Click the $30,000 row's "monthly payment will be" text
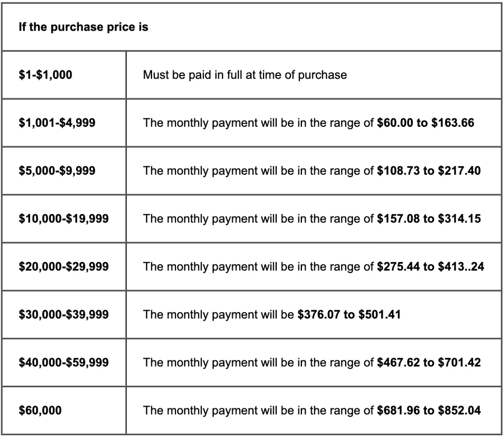This screenshot has width=504, height=438. (227, 315)
